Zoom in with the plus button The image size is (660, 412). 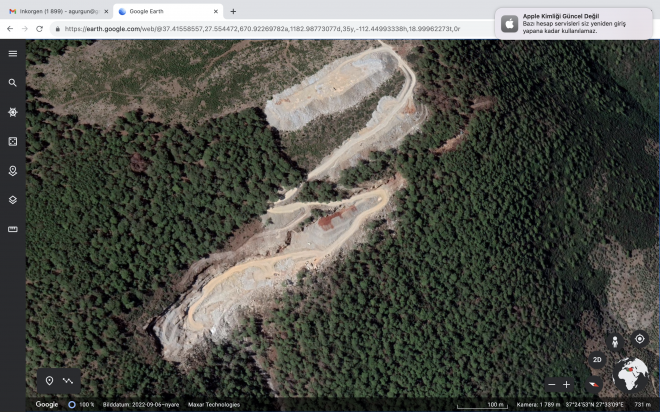pos(566,384)
